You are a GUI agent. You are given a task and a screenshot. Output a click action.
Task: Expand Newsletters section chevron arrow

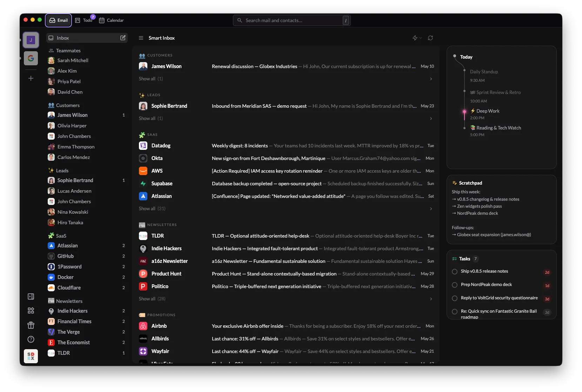[x=431, y=299]
